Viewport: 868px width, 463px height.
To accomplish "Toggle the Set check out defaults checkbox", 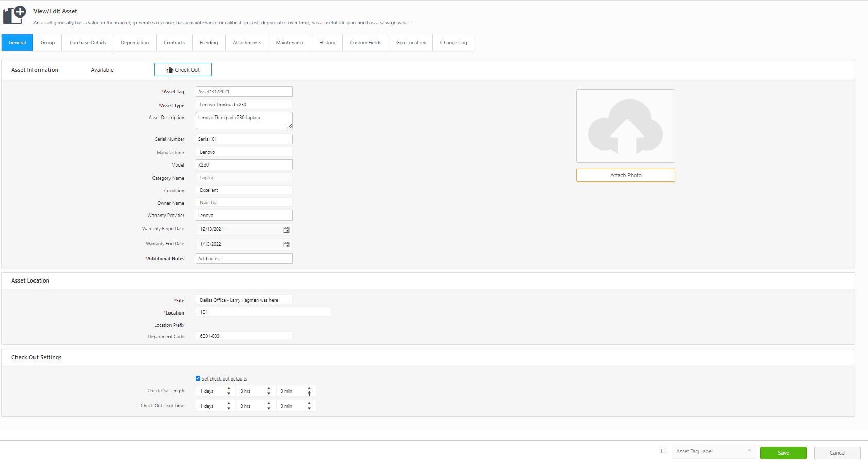I will click(x=198, y=378).
